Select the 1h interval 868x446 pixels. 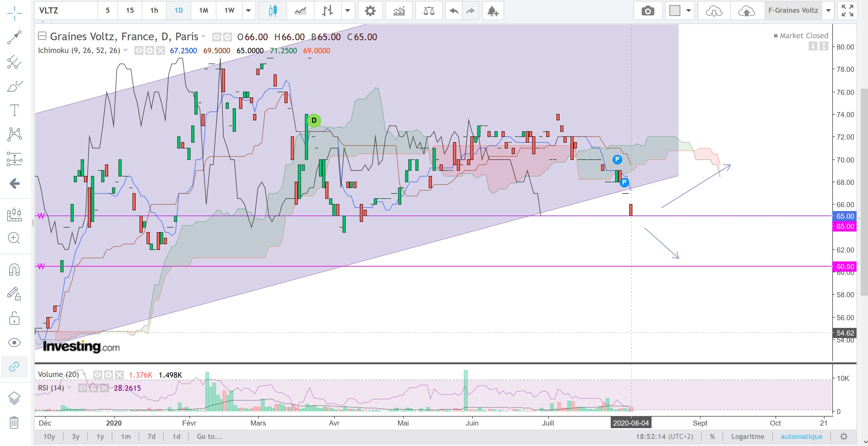pos(154,11)
